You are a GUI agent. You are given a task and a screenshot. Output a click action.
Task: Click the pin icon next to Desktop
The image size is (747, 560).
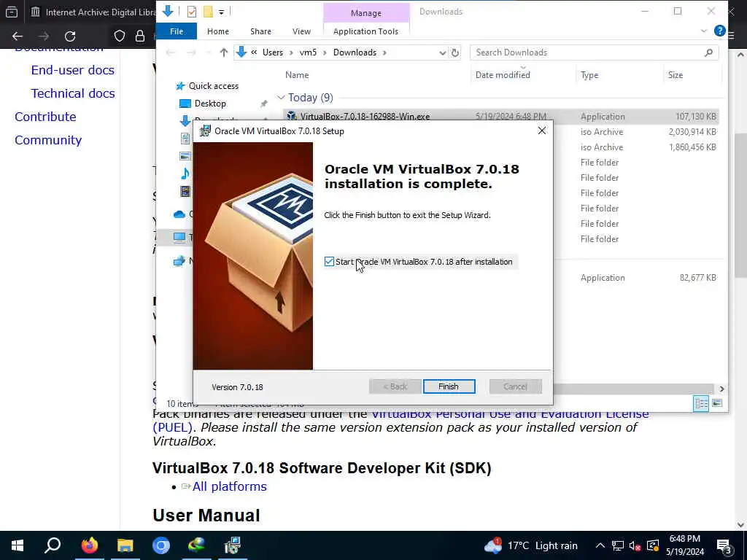(263, 104)
